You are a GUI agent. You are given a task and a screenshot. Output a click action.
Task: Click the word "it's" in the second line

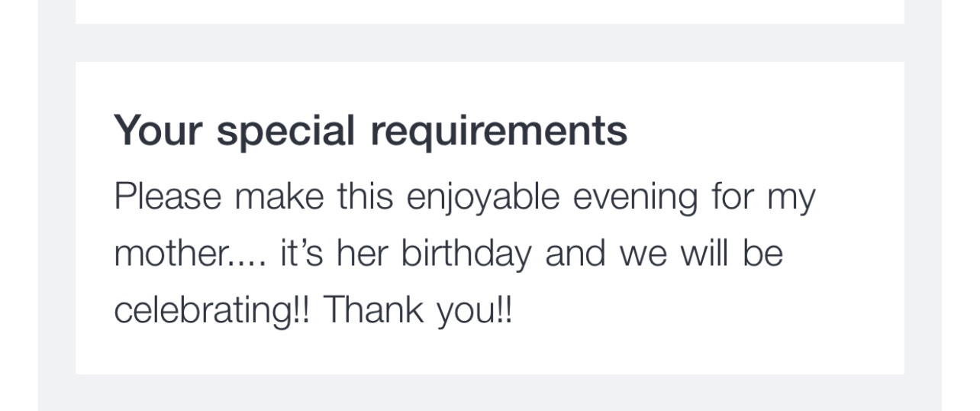click(303, 253)
